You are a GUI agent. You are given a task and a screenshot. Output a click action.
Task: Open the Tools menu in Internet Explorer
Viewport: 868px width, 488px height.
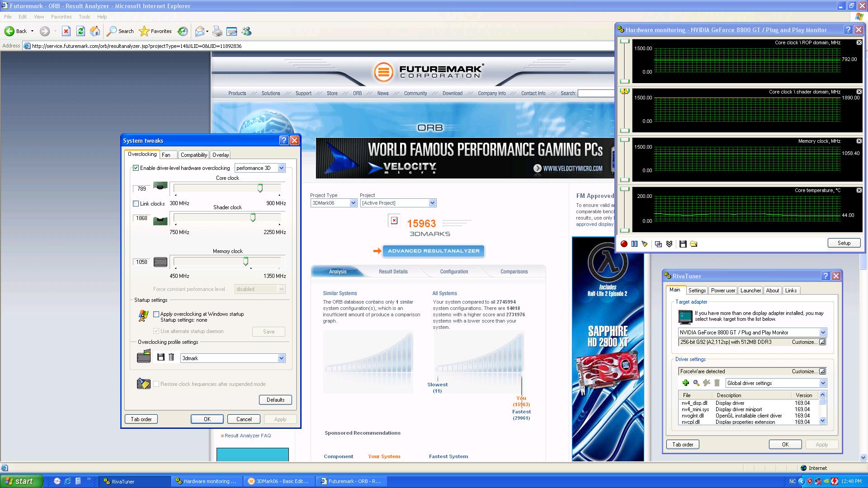[85, 17]
